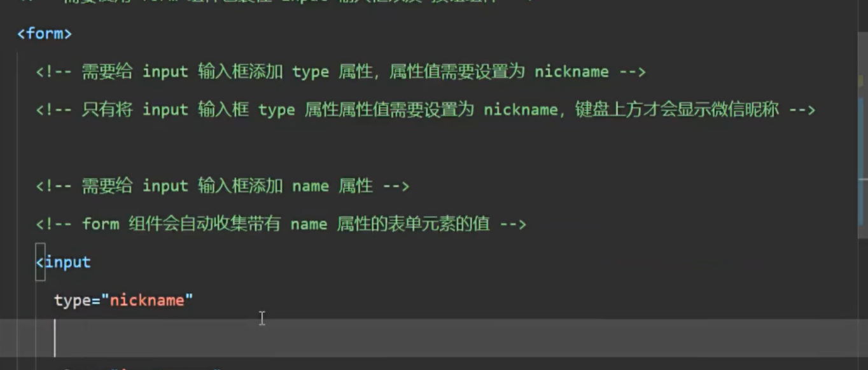Viewport: 868px width, 370px height.
Task: Click the word nickname in the second comment
Action: pyautogui.click(x=520, y=109)
